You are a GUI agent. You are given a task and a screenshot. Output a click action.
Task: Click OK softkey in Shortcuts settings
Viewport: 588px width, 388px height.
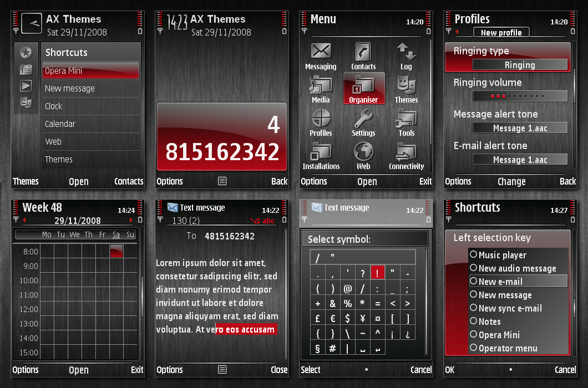point(450,370)
